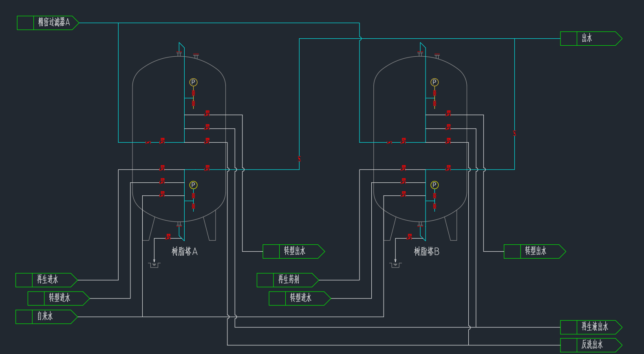Click the 再生进水 tag

[46, 280]
